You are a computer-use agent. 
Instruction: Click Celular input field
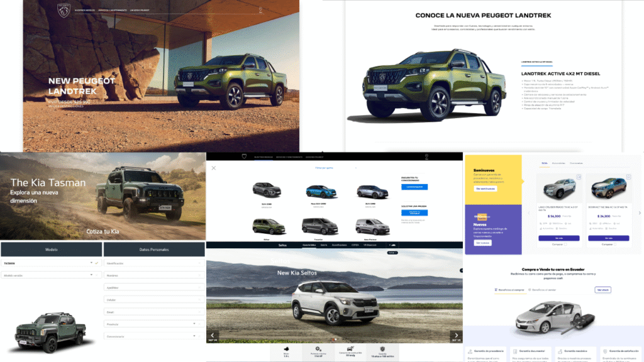[154, 300]
